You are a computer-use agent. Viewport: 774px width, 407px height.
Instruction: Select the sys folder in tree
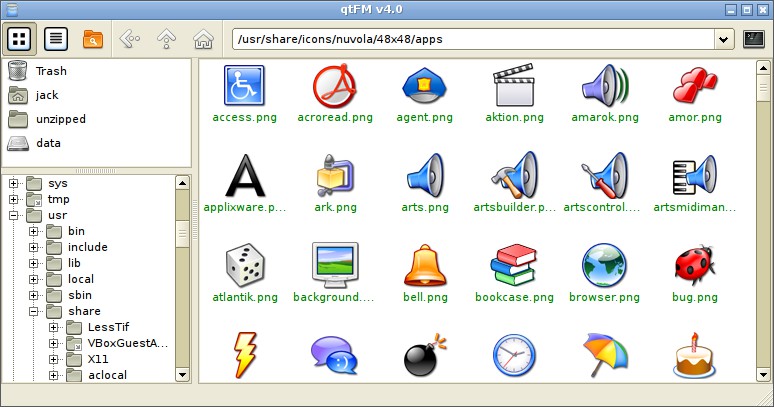pyautogui.click(x=47, y=184)
